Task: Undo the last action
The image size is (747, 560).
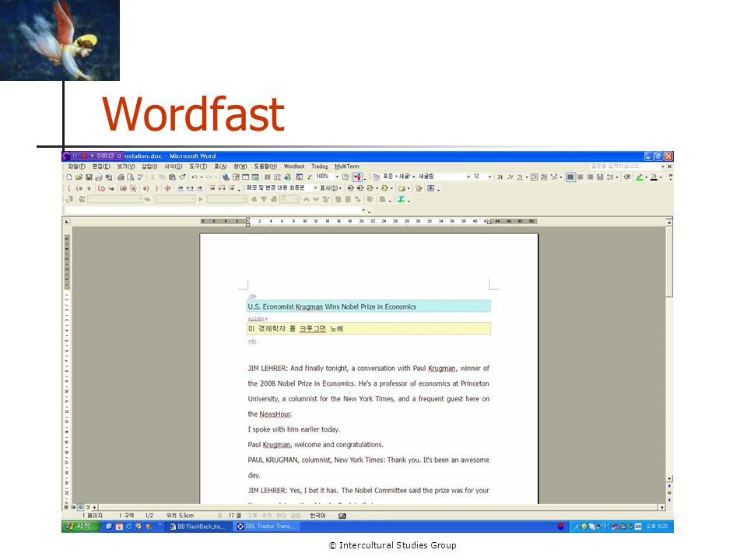Action: 195,177
